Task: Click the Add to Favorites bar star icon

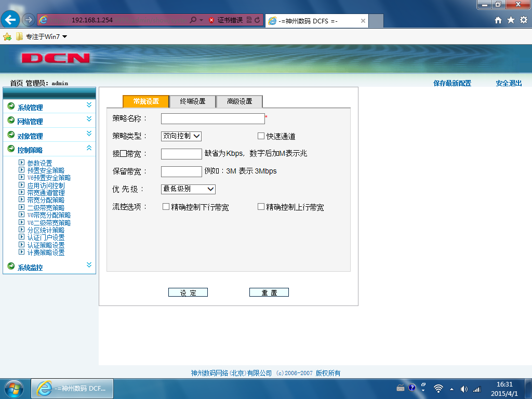Action: tap(7, 37)
